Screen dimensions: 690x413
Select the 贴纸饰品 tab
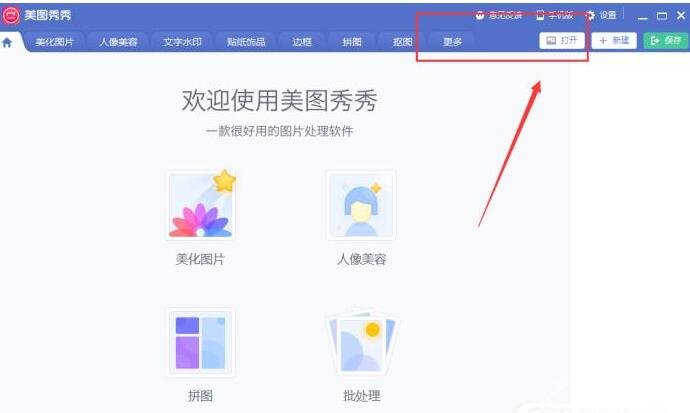(246, 42)
